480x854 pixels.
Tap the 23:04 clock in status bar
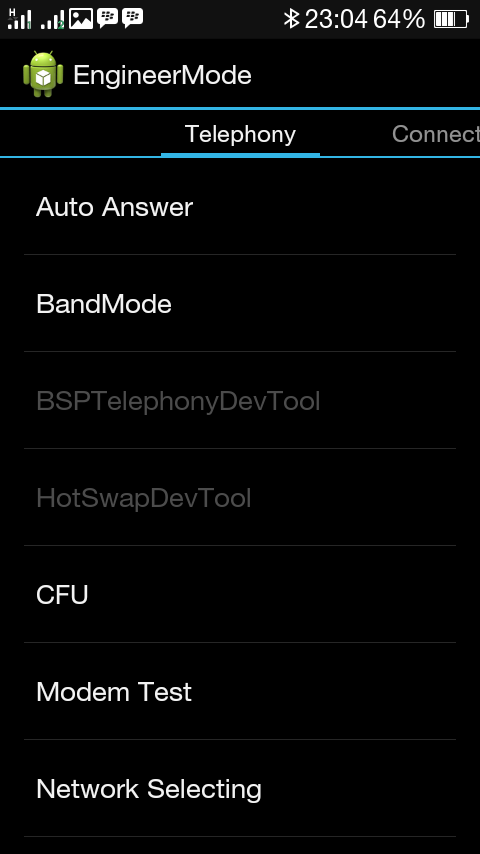(336, 20)
